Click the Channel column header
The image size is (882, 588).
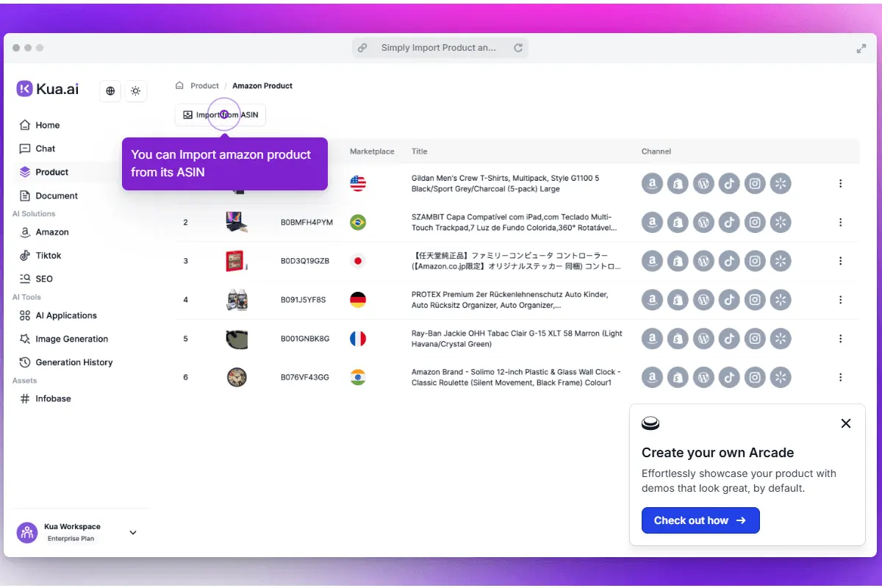[656, 151]
